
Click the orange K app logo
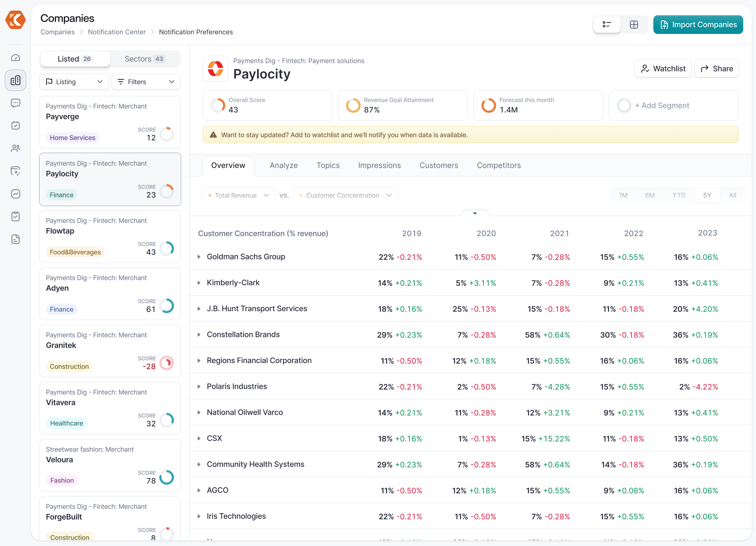(x=15, y=20)
